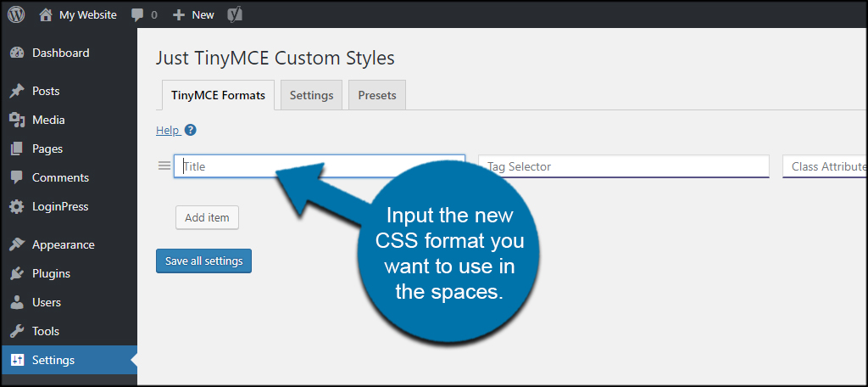Click New in the admin bar

(x=203, y=15)
